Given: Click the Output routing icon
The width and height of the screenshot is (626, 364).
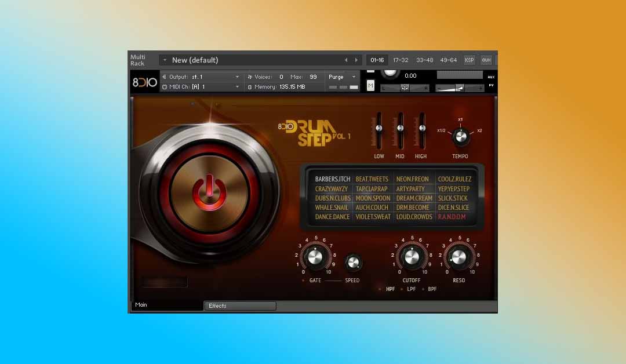Looking at the screenshot, I should pos(164,77).
